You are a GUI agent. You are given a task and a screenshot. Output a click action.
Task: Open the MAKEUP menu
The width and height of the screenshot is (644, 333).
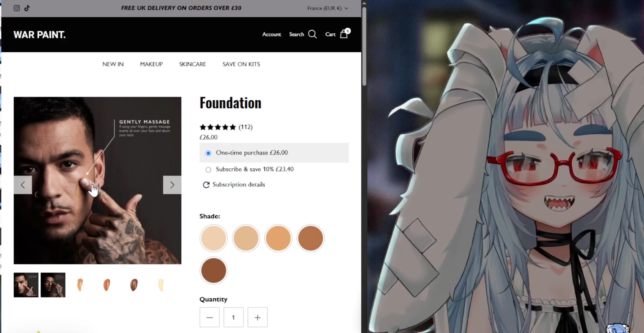[151, 64]
